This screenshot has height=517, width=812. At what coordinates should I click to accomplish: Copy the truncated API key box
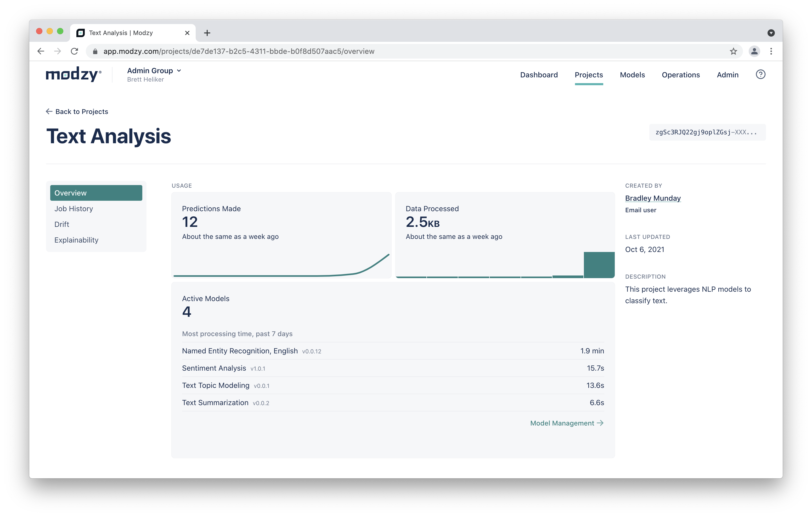pos(707,133)
